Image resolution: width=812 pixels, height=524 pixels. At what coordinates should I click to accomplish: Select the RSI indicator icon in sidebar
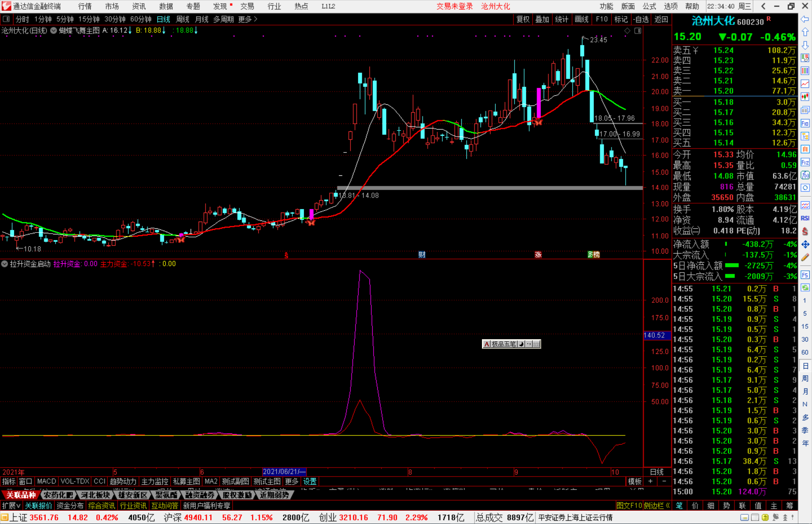[805, 218]
